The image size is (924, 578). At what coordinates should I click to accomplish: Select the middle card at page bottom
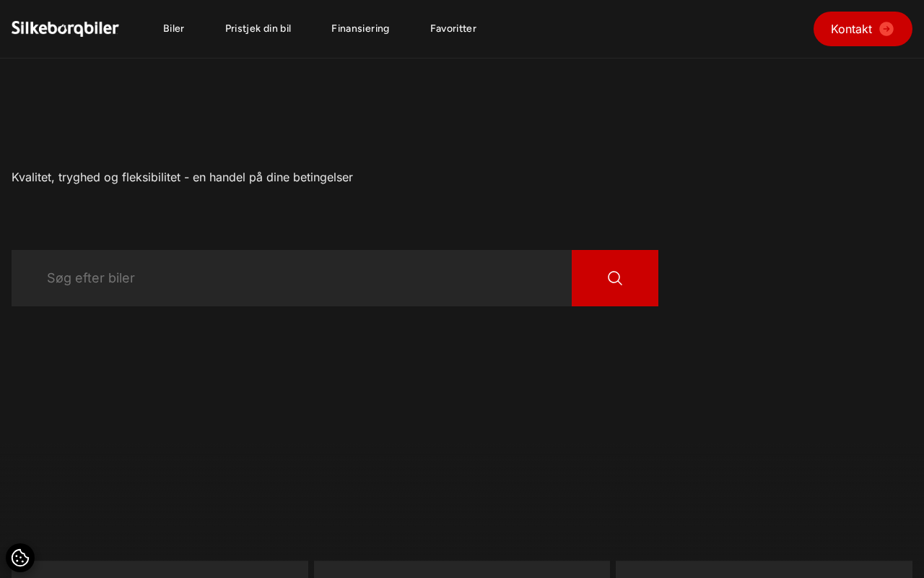point(462,569)
